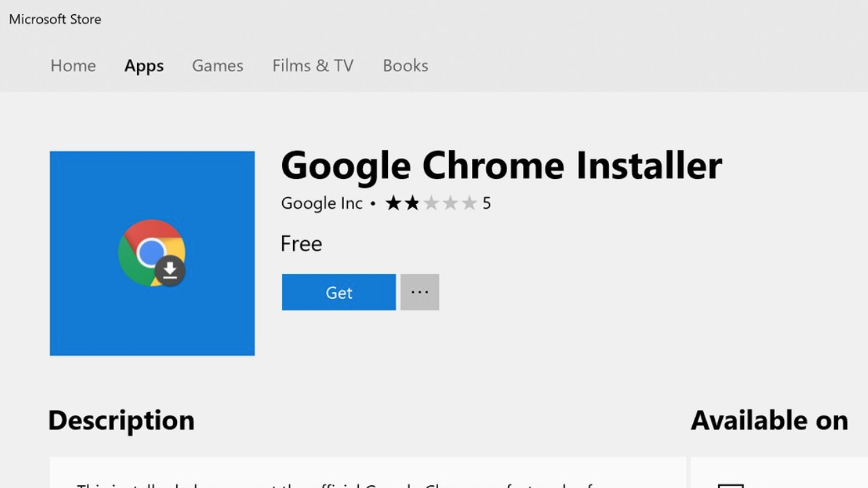The image size is (868, 488).
Task: Open the three-dot more options menu
Action: [x=420, y=292]
